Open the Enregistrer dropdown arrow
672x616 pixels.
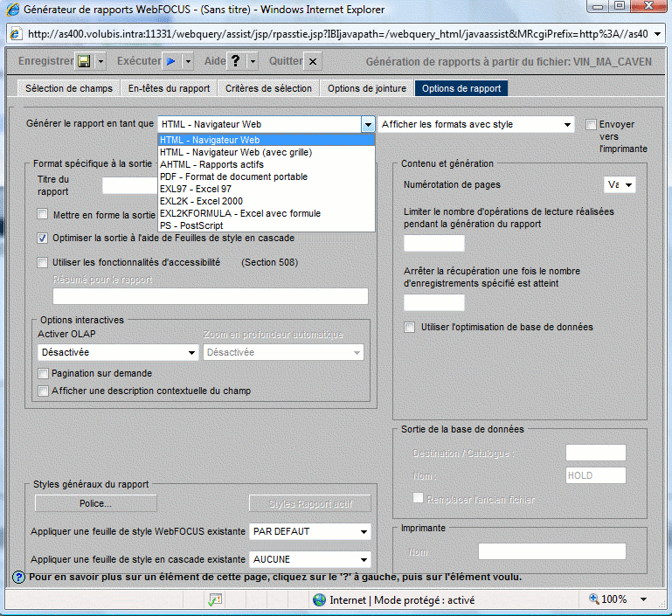pyautogui.click(x=100, y=61)
